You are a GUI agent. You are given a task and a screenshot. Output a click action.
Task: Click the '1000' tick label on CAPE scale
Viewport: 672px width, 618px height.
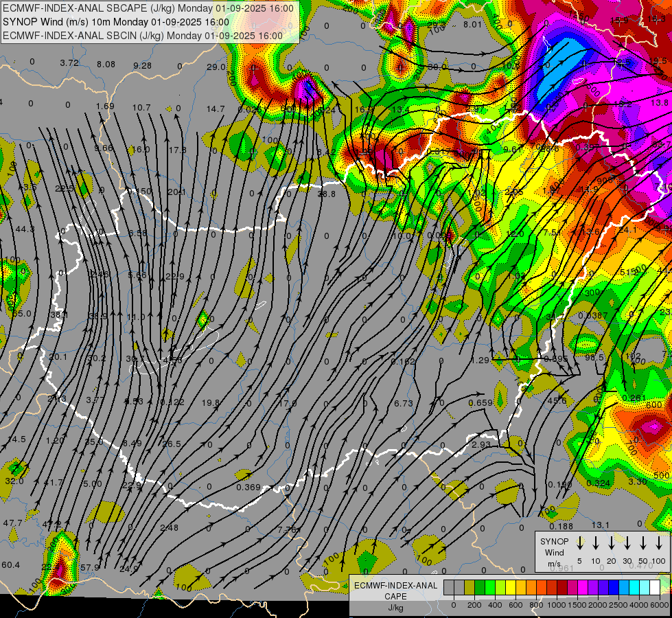tap(557, 605)
